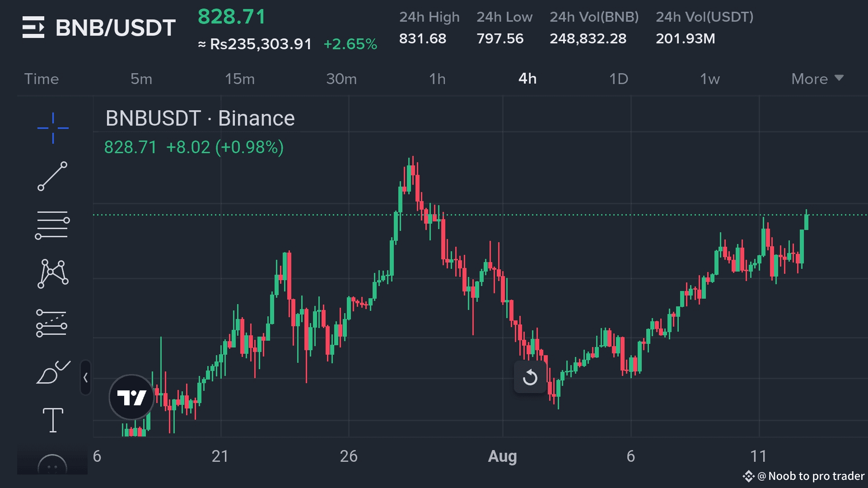Image resolution: width=868 pixels, height=488 pixels.
Task: Switch to the 1w interval
Action: pos(709,79)
